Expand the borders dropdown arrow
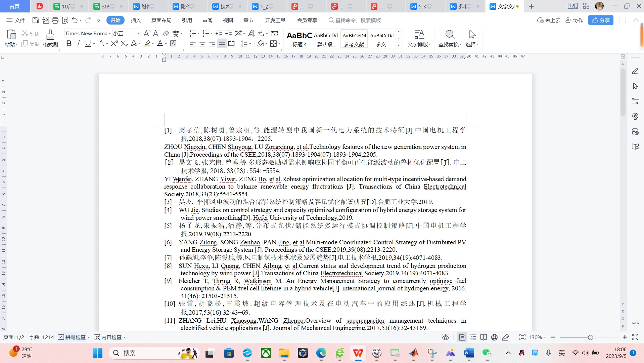644x363 pixels. point(279,44)
